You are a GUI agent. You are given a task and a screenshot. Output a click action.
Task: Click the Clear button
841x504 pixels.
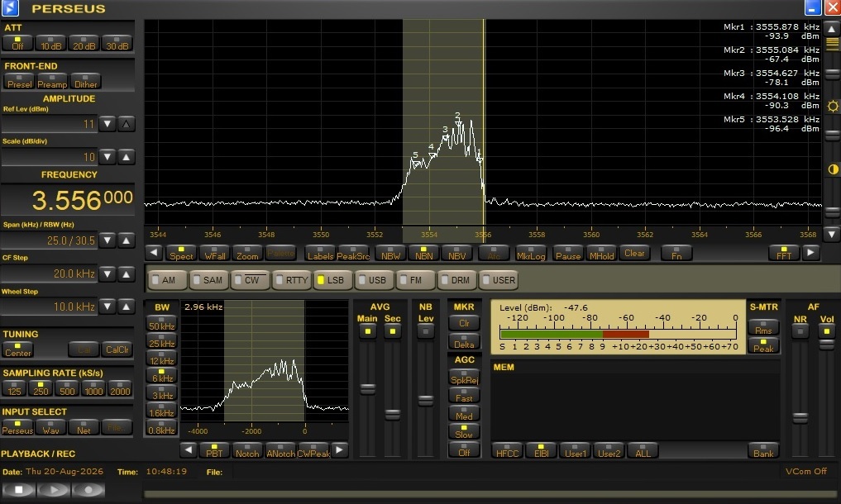(634, 253)
